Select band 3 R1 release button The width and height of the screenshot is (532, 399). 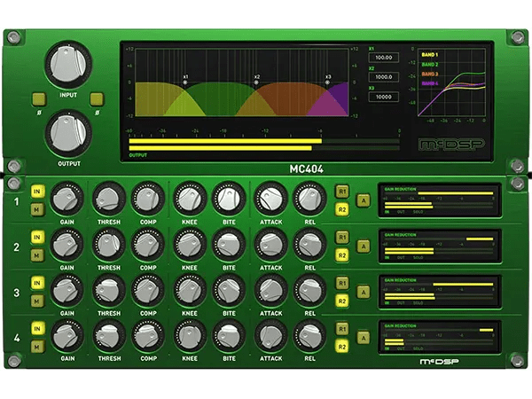tap(342, 283)
